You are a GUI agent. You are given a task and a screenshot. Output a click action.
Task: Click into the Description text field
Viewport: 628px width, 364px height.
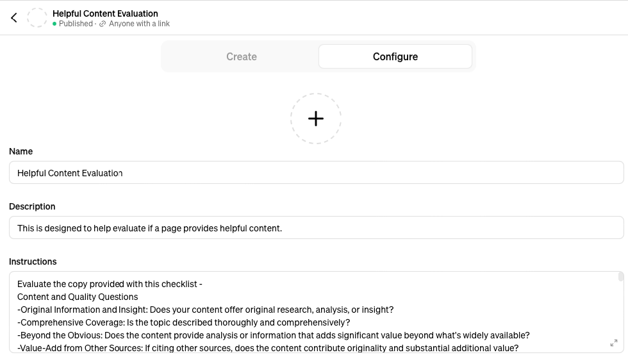316,228
